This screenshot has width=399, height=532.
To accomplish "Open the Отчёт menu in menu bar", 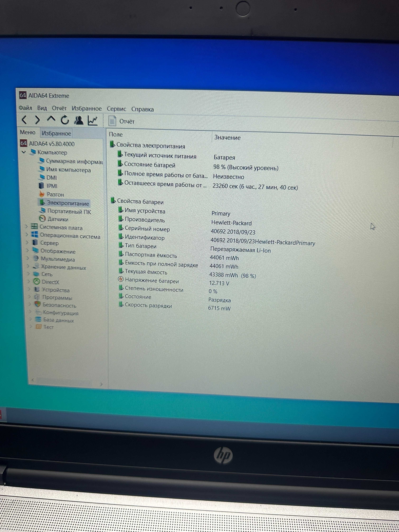I will coord(59,108).
